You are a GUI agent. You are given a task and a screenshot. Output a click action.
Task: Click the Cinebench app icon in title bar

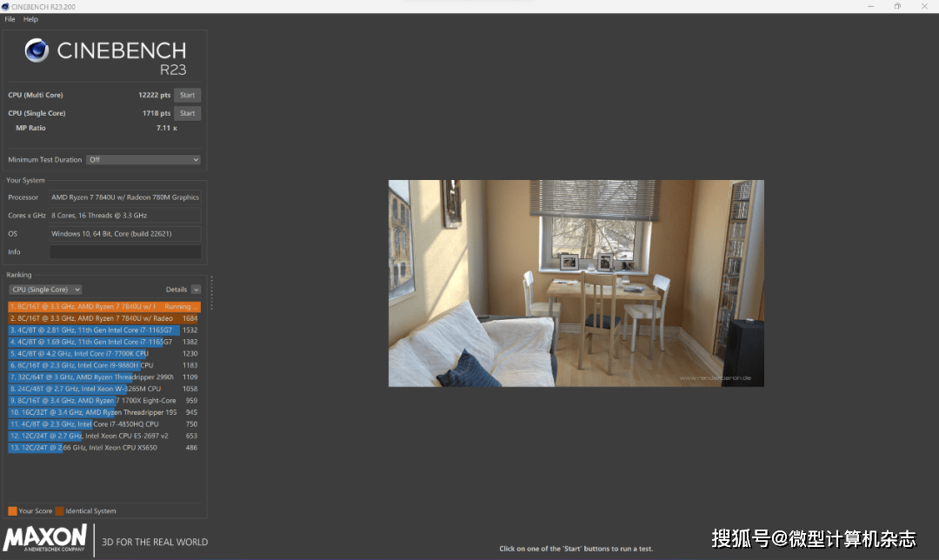[5, 6]
